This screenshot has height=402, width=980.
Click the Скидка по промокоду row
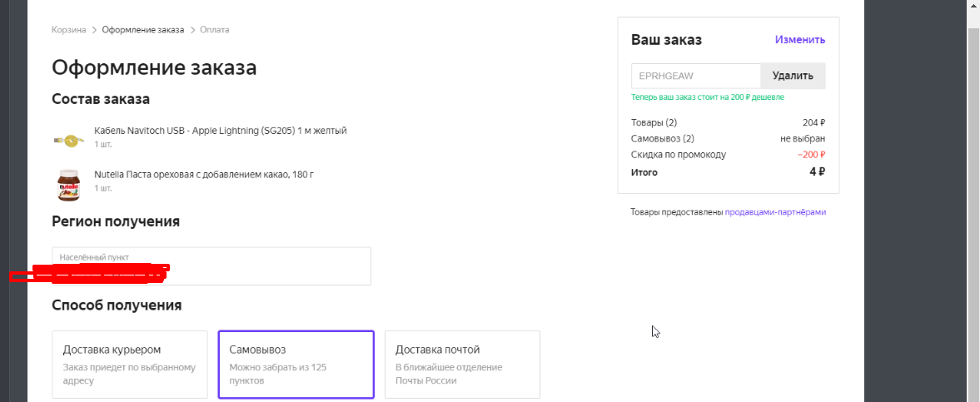tap(728, 155)
